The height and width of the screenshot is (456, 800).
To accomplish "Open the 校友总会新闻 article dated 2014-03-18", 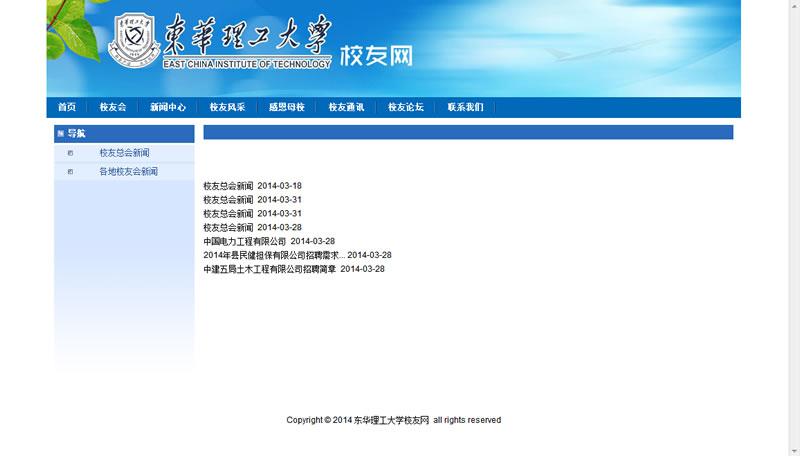I will pyautogui.click(x=228, y=186).
